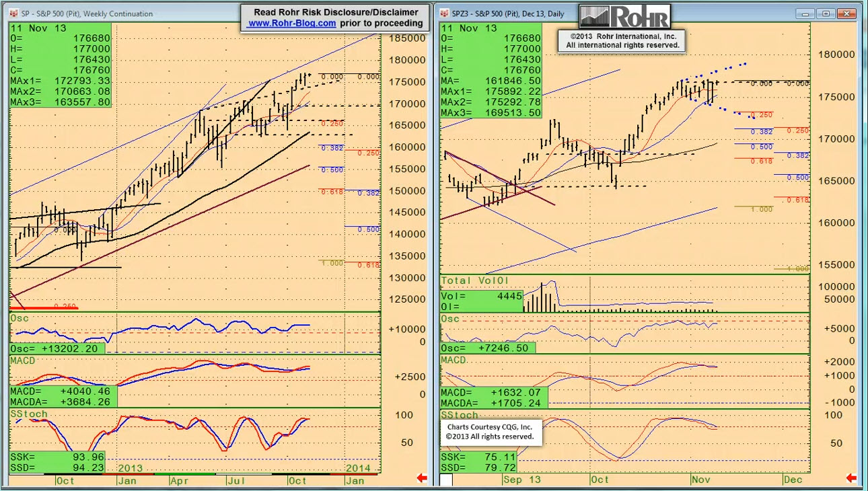Click Nov marker on daily time axis

coord(700,480)
